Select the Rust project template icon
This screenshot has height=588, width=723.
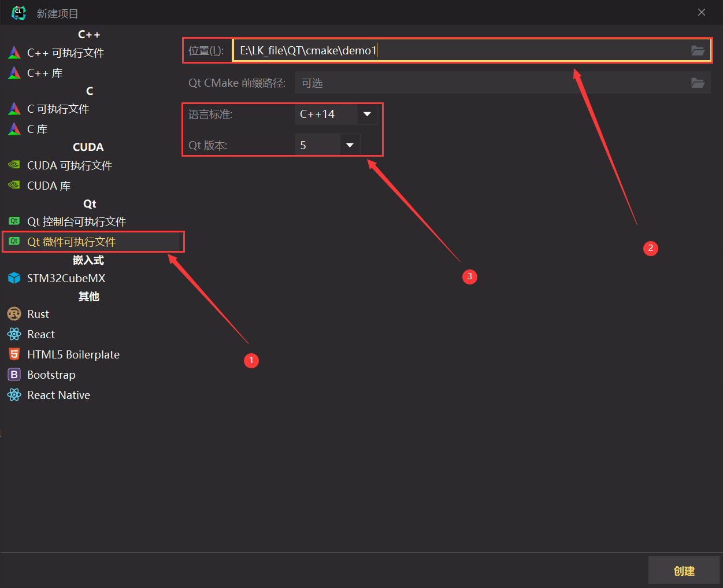point(14,313)
